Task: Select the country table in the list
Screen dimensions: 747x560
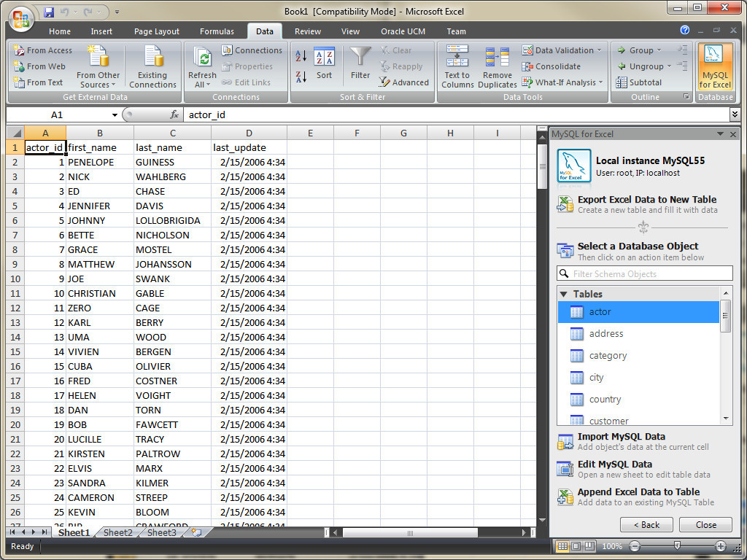Action: pos(605,400)
